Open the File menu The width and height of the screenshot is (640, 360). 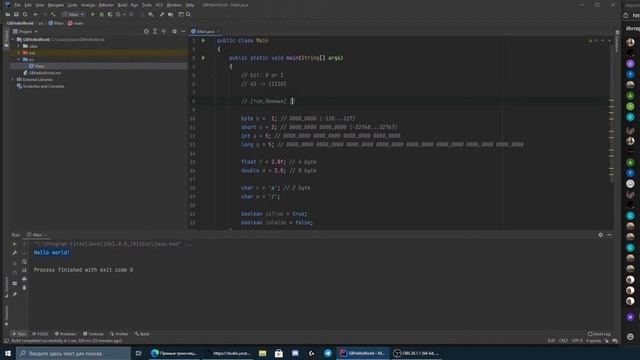click(17, 5)
